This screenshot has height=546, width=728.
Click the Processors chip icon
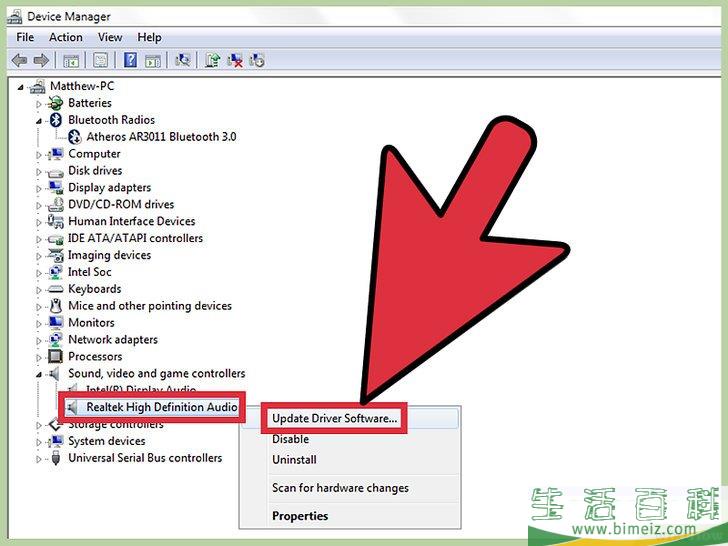[x=56, y=357]
